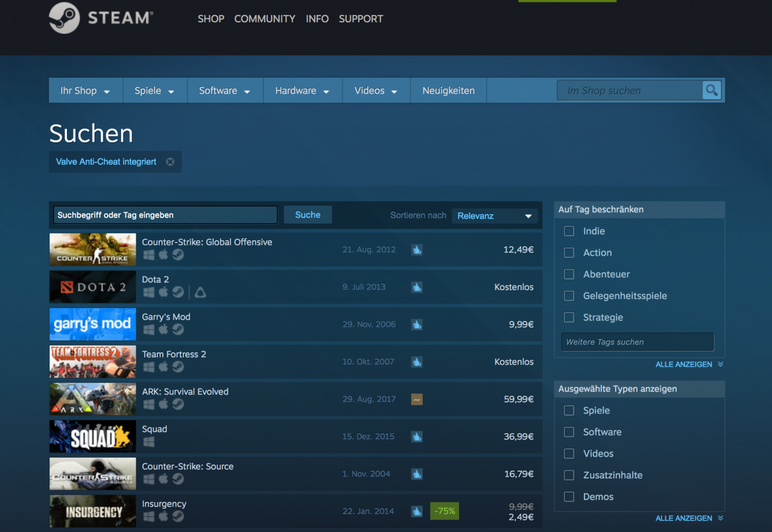Open the Ihr Shop dropdown
Image resolution: width=772 pixels, height=532 pixels.
coord(86,90)
